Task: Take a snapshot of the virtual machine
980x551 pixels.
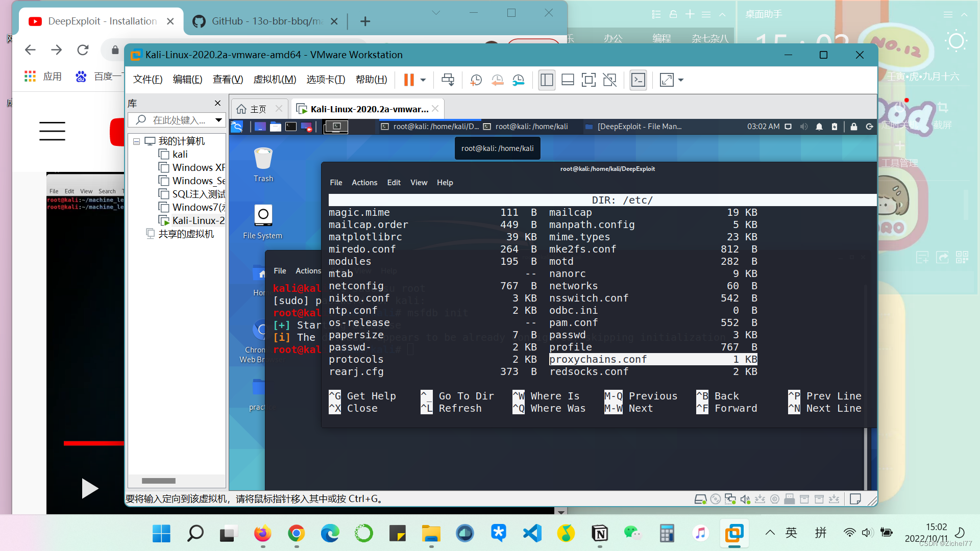Action: (476, 80)
